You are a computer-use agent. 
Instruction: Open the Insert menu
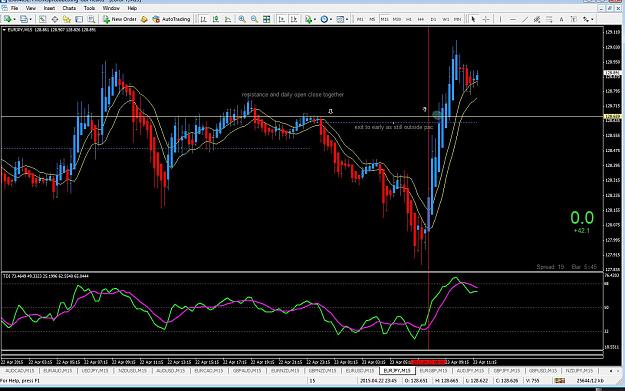[x=49, y=8]
